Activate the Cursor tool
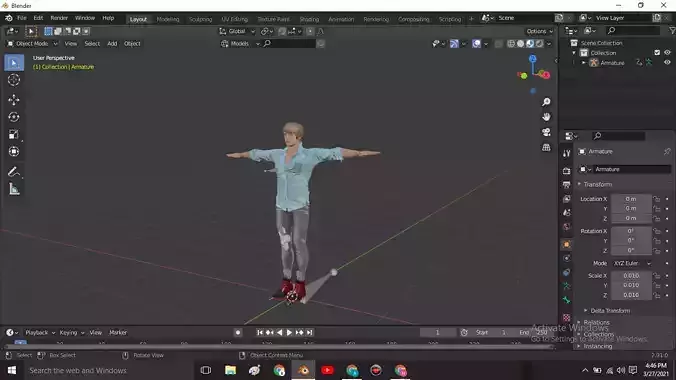This screenshot has width=676, height=380. pyautogui.click(x=14, y=80)
